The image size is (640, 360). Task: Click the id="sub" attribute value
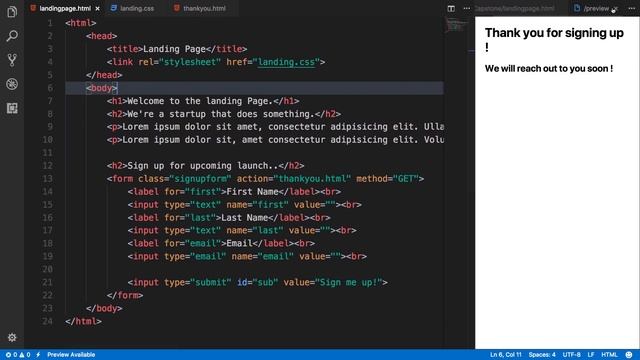[x=265, y=282]
